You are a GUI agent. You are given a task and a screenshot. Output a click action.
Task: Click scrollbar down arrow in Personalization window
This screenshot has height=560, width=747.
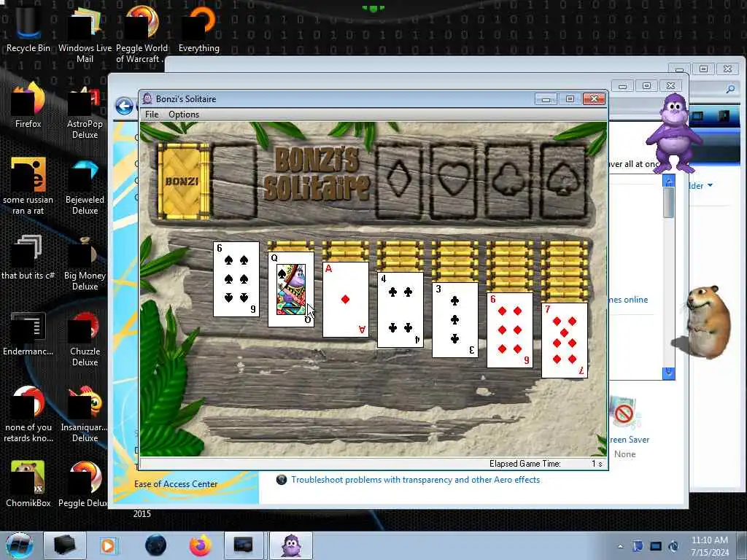pos(669,373)
